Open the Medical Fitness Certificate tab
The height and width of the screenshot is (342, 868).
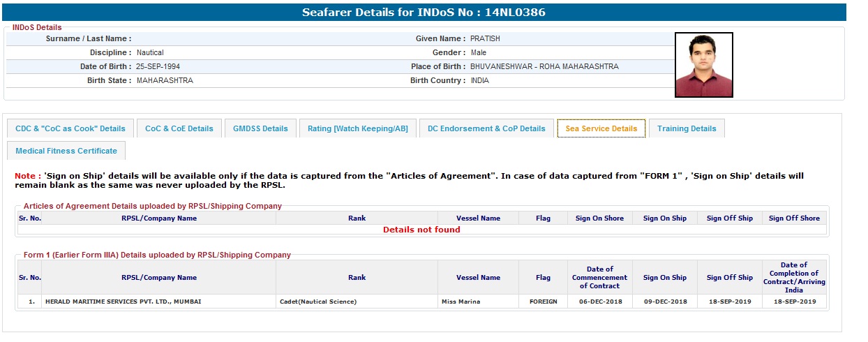coord(66,151)
